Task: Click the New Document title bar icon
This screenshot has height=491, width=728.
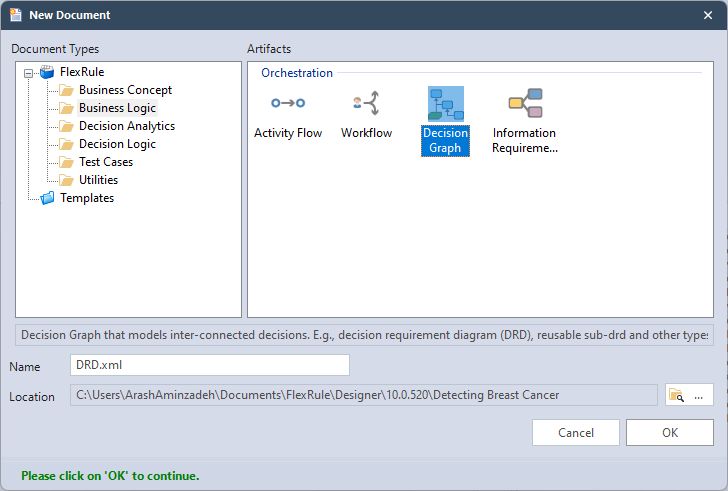Action: [16, 15]
